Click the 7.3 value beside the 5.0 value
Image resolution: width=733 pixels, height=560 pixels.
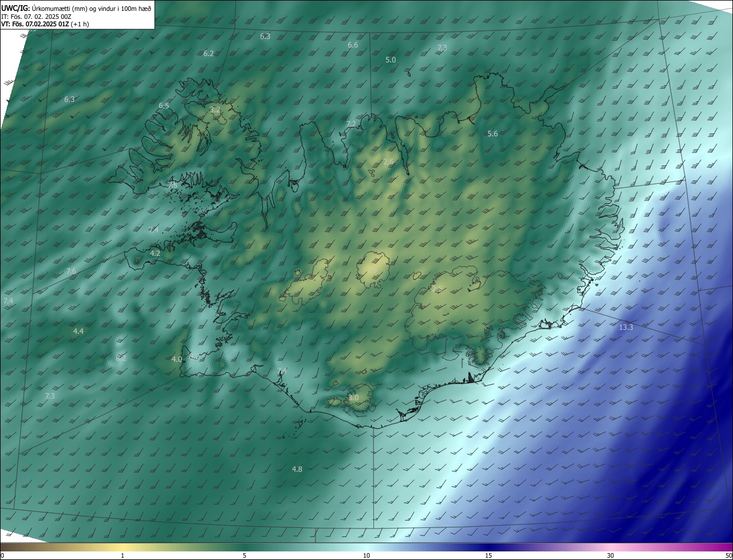click(442, 48)
